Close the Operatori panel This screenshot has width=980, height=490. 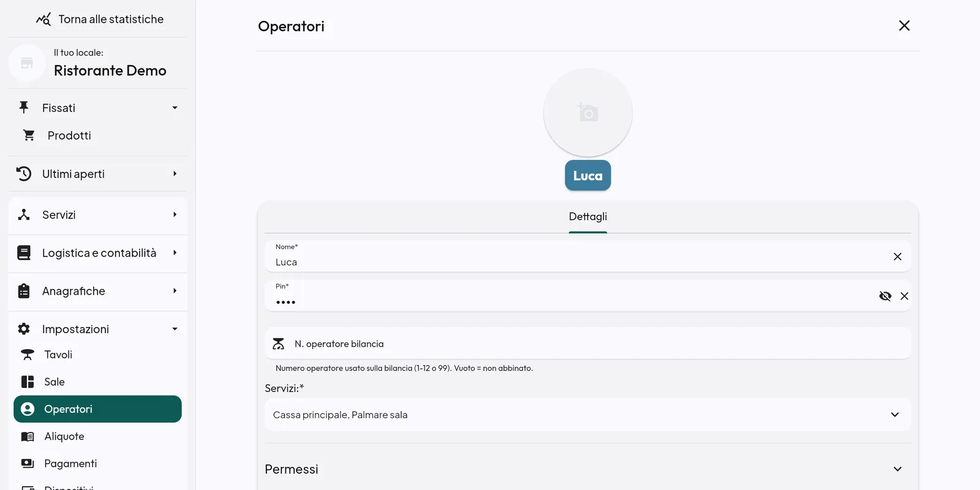coord(904,26)
